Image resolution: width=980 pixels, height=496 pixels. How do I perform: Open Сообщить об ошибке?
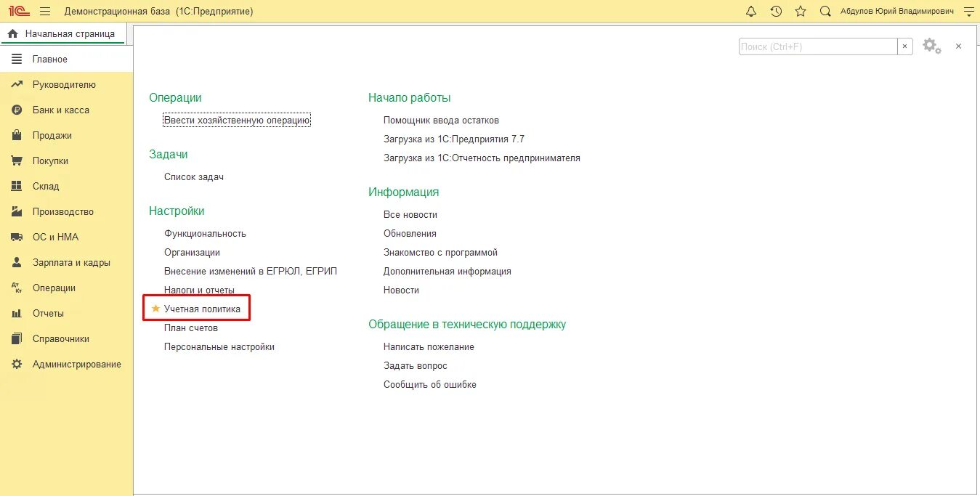point(430,385)
